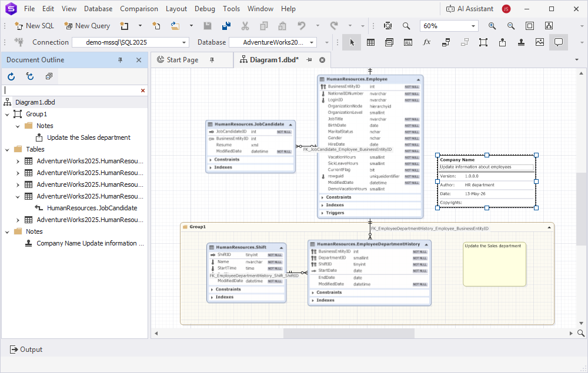Image resolution: width=588 pixels, height=373 pixels.
Task: Click the Paste icon in the toolbar
Action: coord(282,26)
